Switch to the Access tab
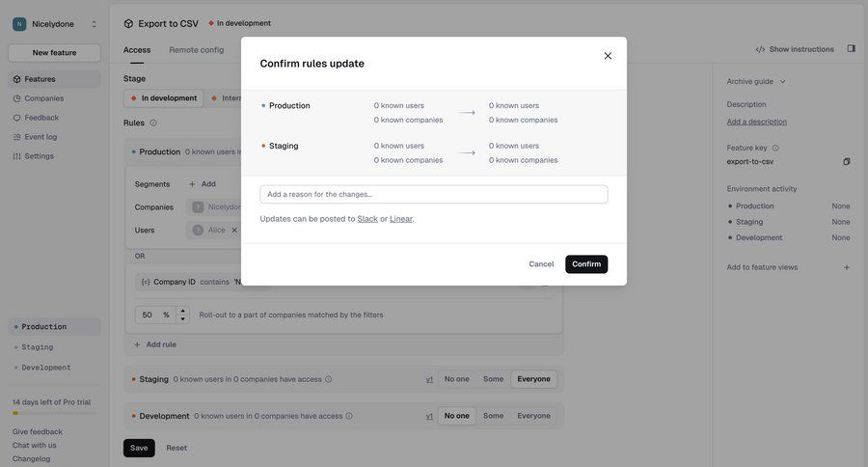 click(x=137, y=50)
